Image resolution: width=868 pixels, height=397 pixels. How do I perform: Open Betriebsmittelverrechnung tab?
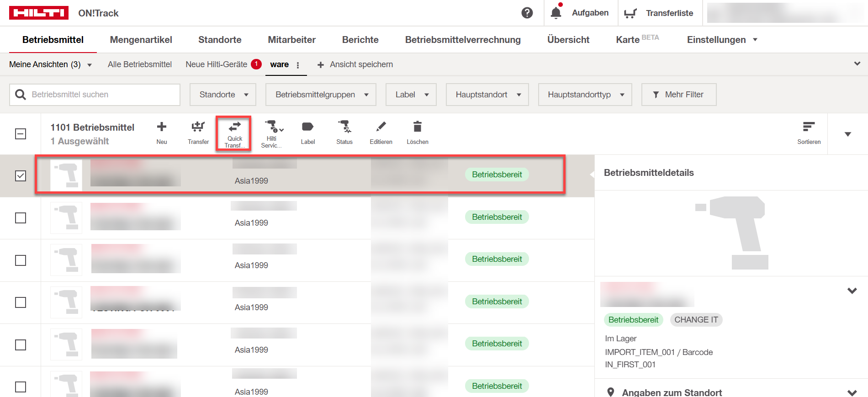pyautogui.click(x=463, y=40)
